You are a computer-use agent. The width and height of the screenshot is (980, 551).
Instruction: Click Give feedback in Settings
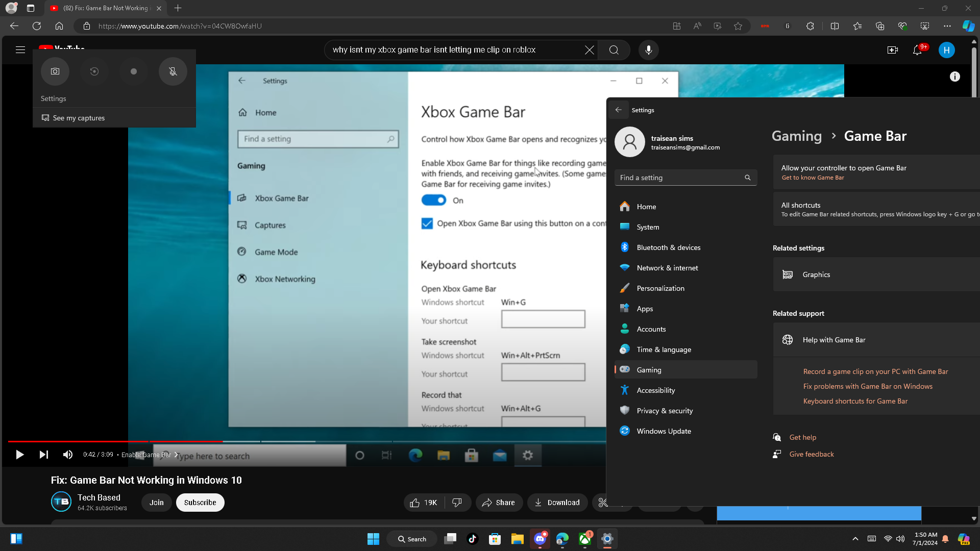(x=812, y=454)
